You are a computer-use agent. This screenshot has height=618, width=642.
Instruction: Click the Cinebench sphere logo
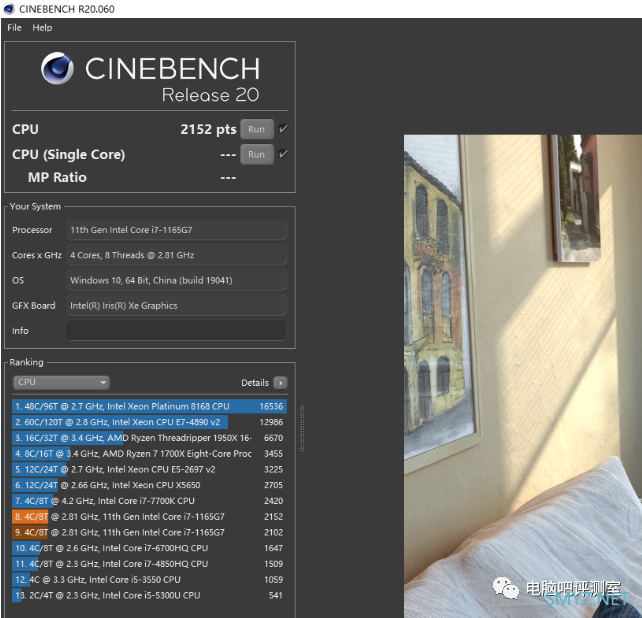coord(57,68)
